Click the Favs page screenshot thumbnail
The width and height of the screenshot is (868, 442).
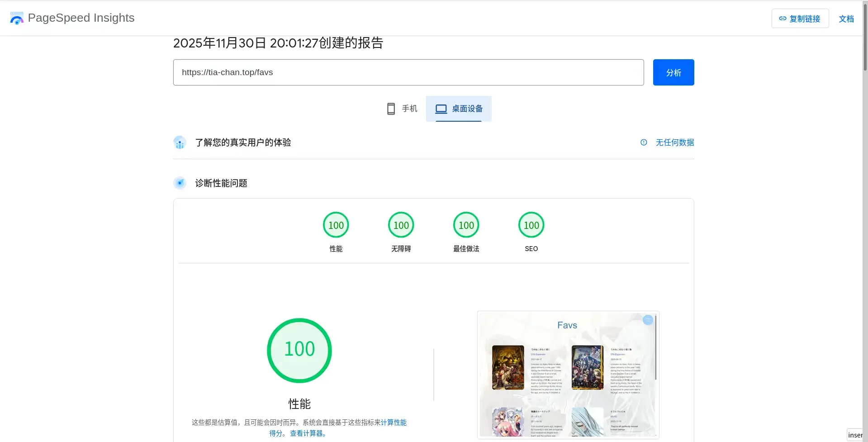point(568,375)
